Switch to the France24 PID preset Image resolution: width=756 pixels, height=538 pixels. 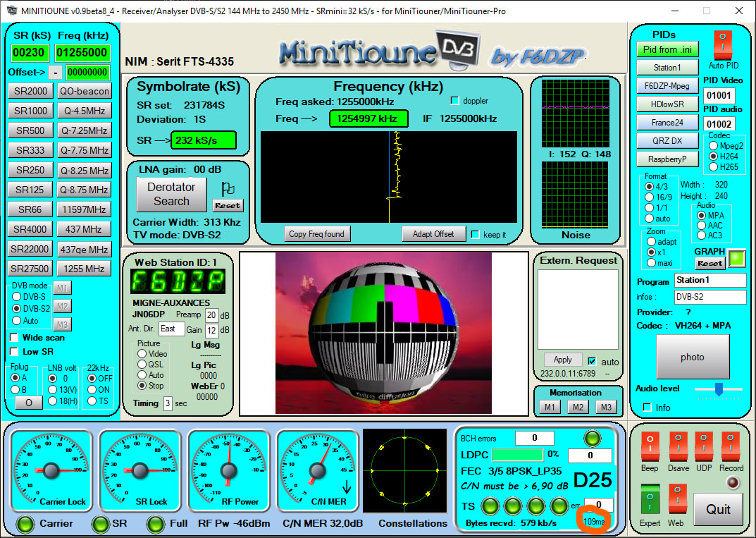point(667,122)
